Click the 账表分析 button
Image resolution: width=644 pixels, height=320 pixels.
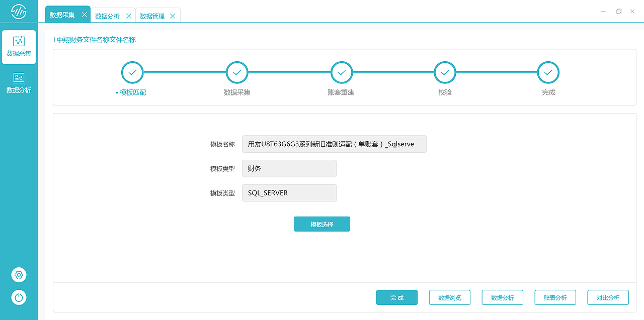click(555, 297)
